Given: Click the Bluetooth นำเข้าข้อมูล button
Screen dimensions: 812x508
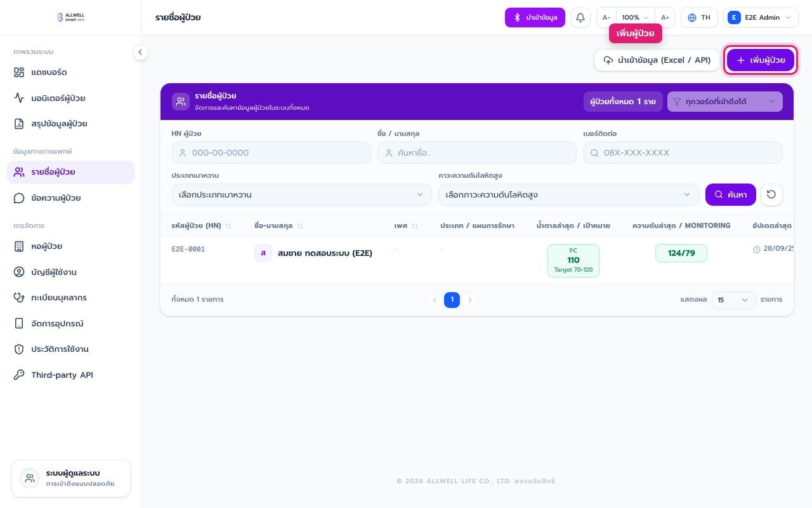Looking at the screenshot, I should coord(535,17).
